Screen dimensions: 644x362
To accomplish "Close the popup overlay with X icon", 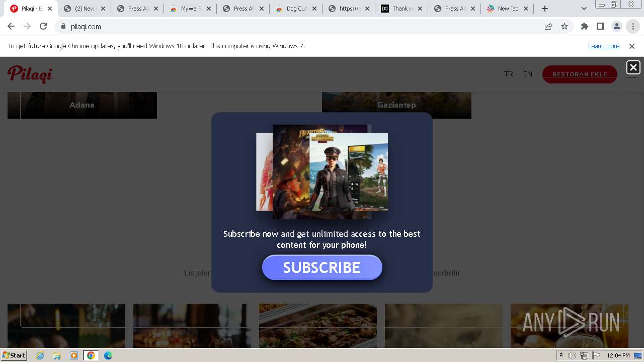I will (x=633, y=67).
